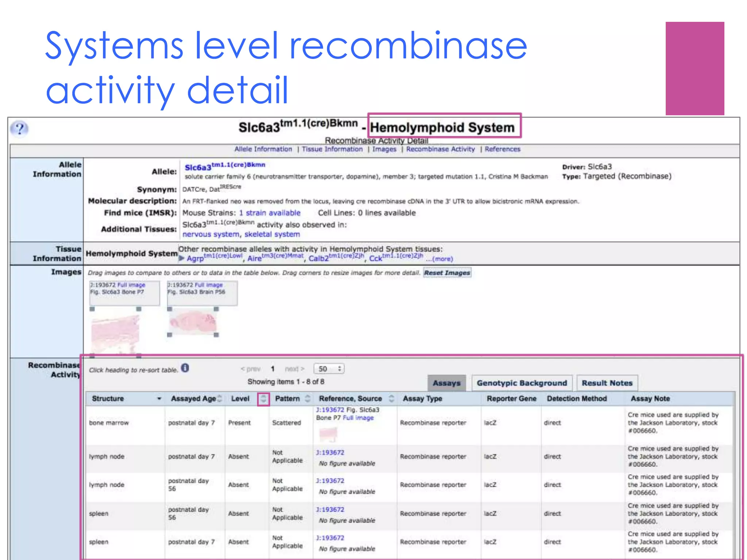
Task: Open the skeletal system tissue link
Action: click(x=272, y=234)
